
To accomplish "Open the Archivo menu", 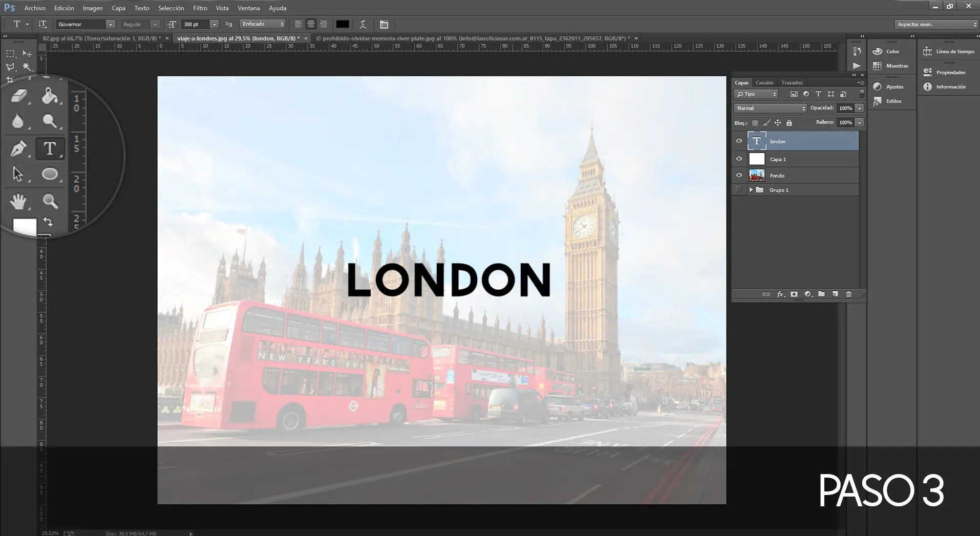I will [x=35, y=8].
